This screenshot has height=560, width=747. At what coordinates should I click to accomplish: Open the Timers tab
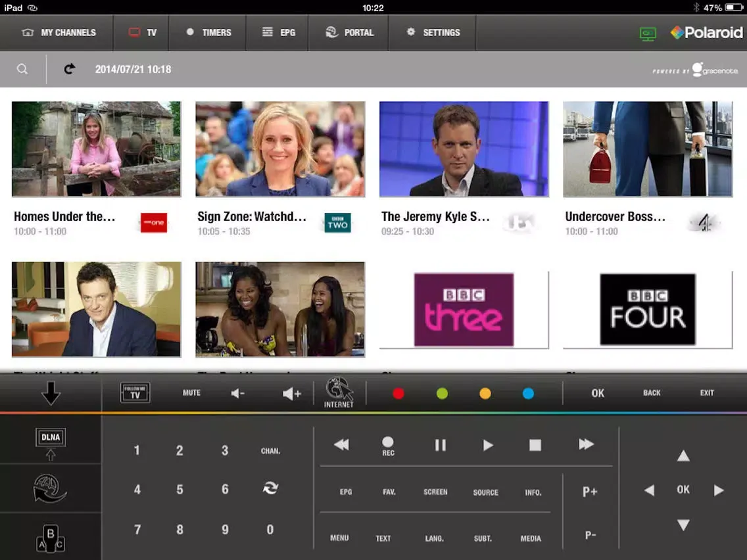208,32
